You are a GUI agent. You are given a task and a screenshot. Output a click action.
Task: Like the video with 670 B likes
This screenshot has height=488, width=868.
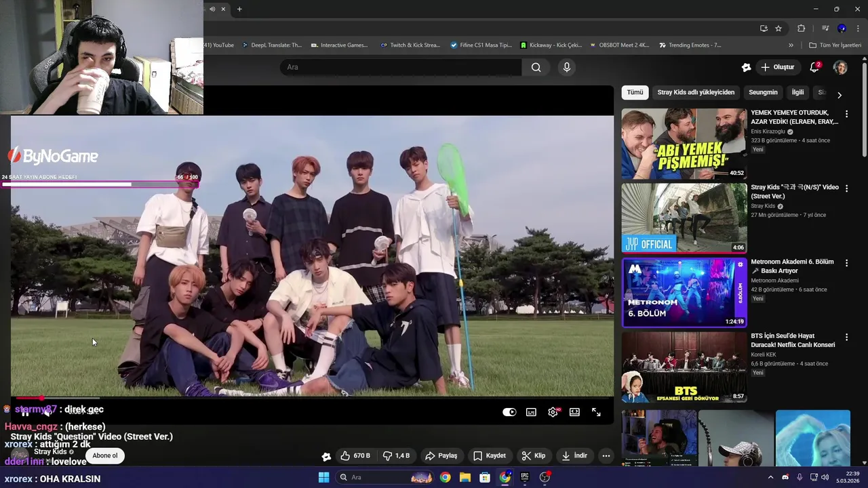coord(355,455)
